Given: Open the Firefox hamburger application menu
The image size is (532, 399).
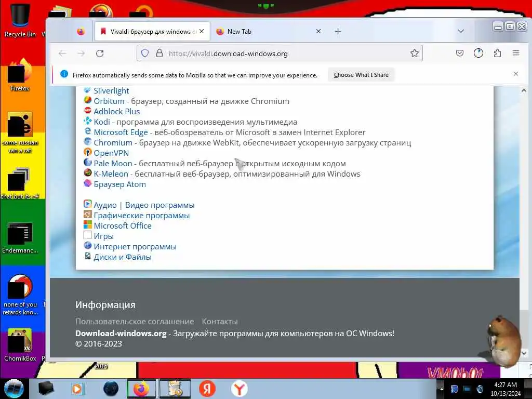Looking at the screenshot, I should point(516,53).
